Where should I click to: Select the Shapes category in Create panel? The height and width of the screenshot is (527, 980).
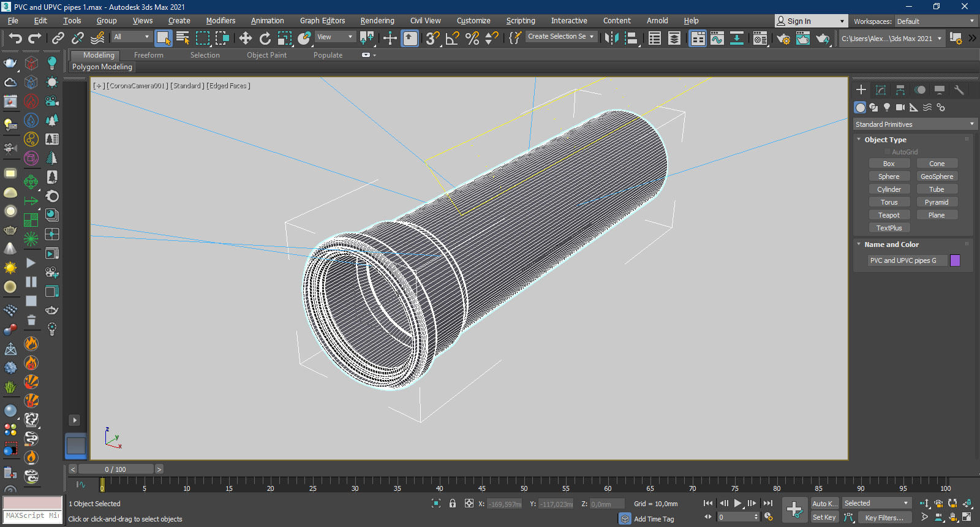pyautogui.click(x=873, y=107)
